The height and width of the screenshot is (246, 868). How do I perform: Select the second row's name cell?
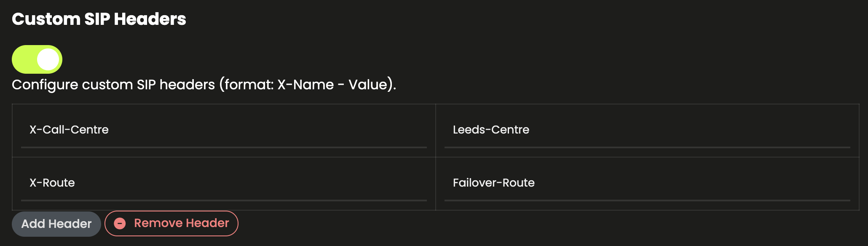pyautogui.click(x=224, y=184)
